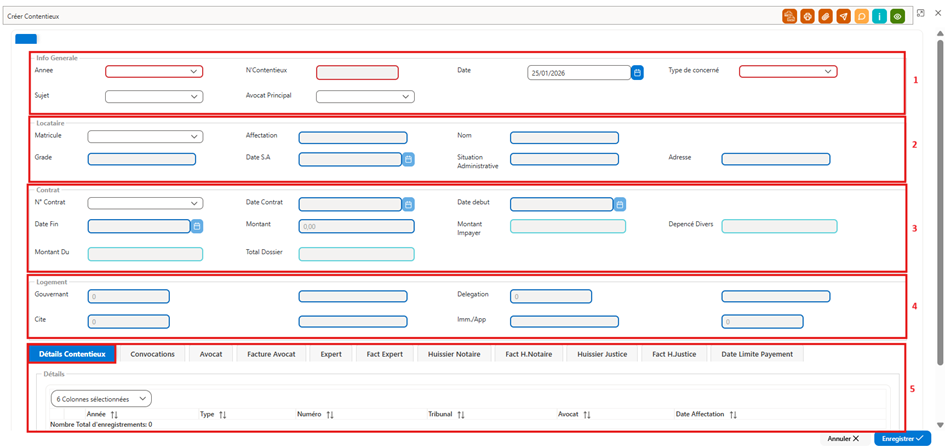
Task: Open the Facture Avocat tab
Action: [x=271, y=354]
